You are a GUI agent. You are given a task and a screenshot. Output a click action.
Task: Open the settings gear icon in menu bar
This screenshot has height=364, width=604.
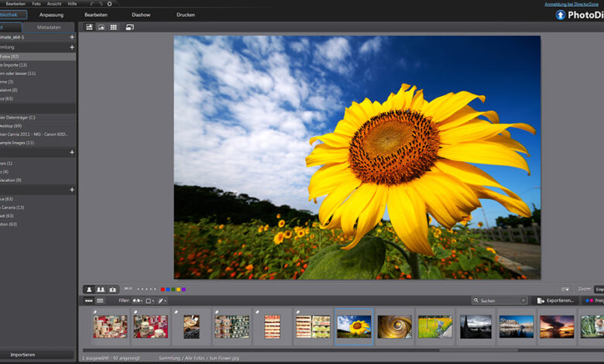click(x=109, y=4)
